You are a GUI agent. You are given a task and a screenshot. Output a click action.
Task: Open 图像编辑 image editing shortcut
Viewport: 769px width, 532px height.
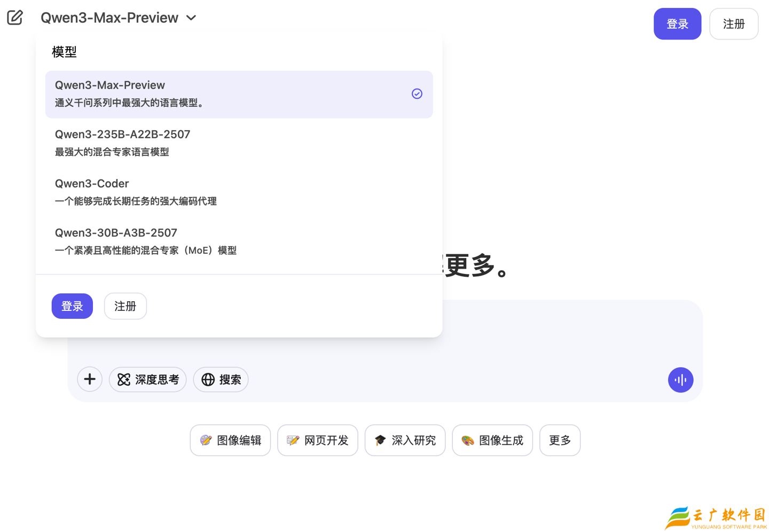pyautogui.click(x=230, y=440)
